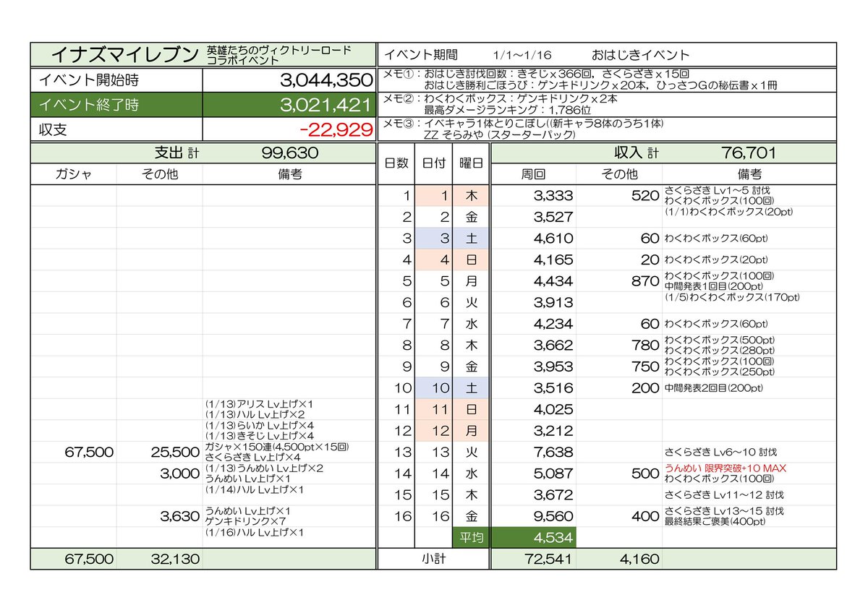Viewport: 868px width, 613px height.
Task: Click the subtotal 72,541
Action: [550, 560]
